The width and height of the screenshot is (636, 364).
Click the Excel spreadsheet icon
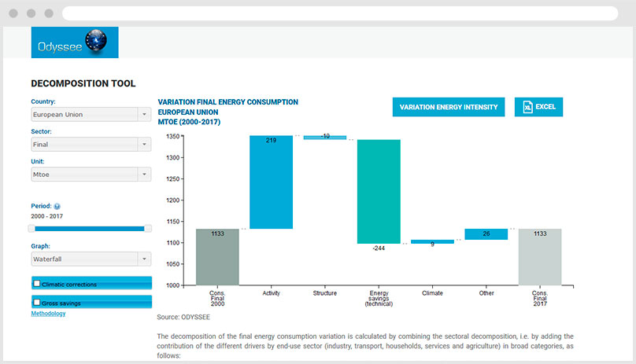(528, 108)
